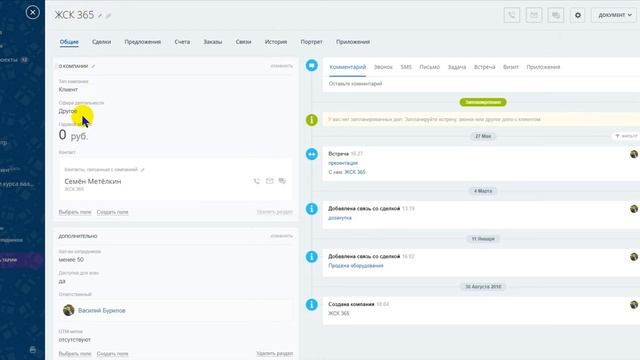
Task: Click the email envelope button in the top toolbar
Action: tap(534, 15)
